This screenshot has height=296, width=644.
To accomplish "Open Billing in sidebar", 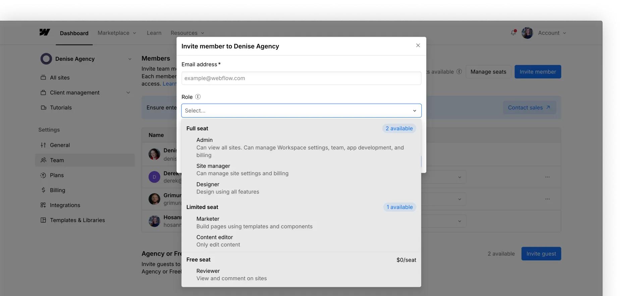I will [x=85, y=190].
